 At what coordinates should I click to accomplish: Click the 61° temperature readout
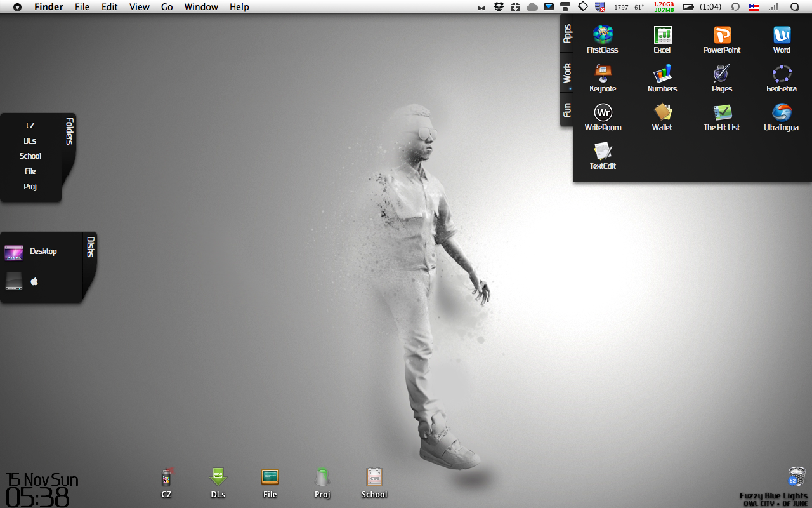(639, 8)
